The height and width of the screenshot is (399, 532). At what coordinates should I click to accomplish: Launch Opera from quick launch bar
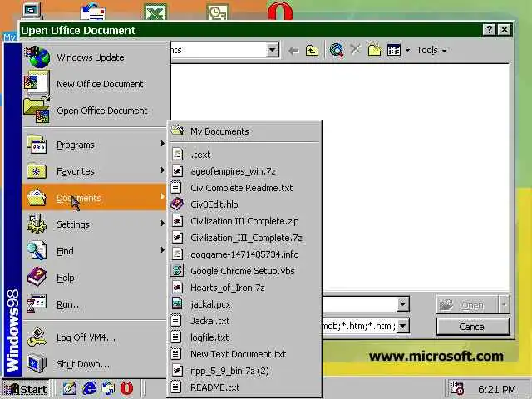126,388
